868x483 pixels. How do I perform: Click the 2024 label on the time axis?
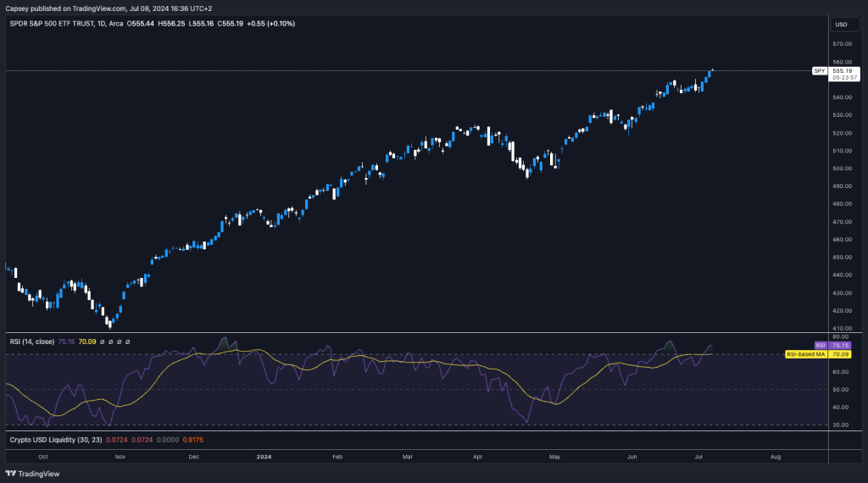(x=266, y=456)
